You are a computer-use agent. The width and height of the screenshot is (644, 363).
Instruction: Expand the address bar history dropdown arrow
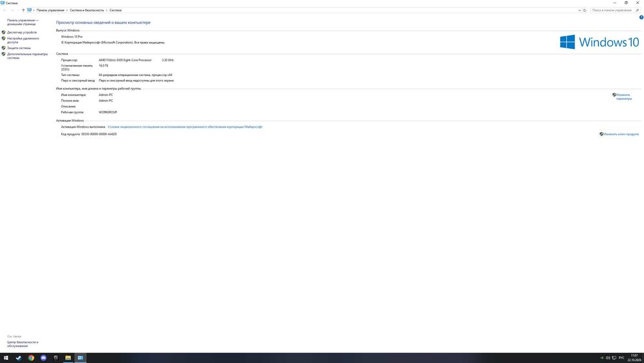pyautogui.click(x=579, y=10)
